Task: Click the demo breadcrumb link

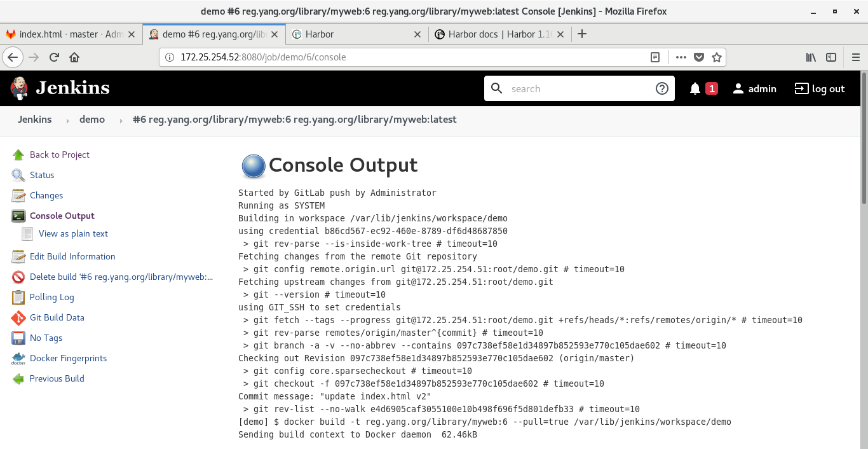Action: (92, 120)
